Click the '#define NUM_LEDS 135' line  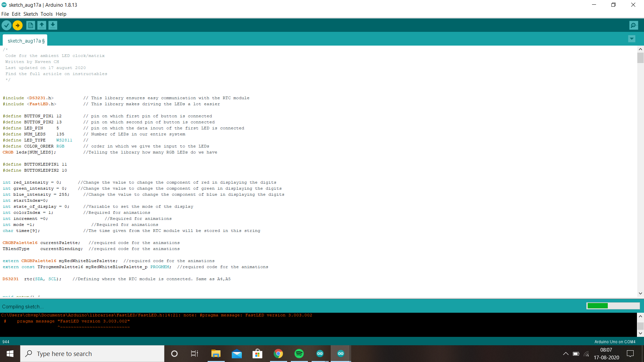click(x=34, y=134)
